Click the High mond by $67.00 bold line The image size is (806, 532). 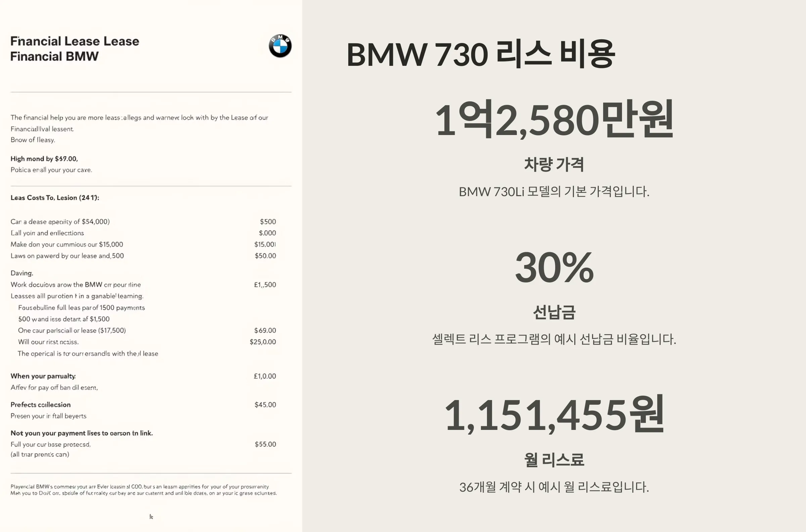pos(44,159)
